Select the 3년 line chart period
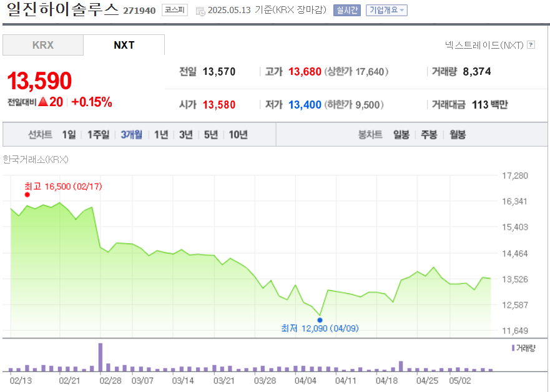Image resolution: width=550 pixels, height=392 pixels. [186, 135]
